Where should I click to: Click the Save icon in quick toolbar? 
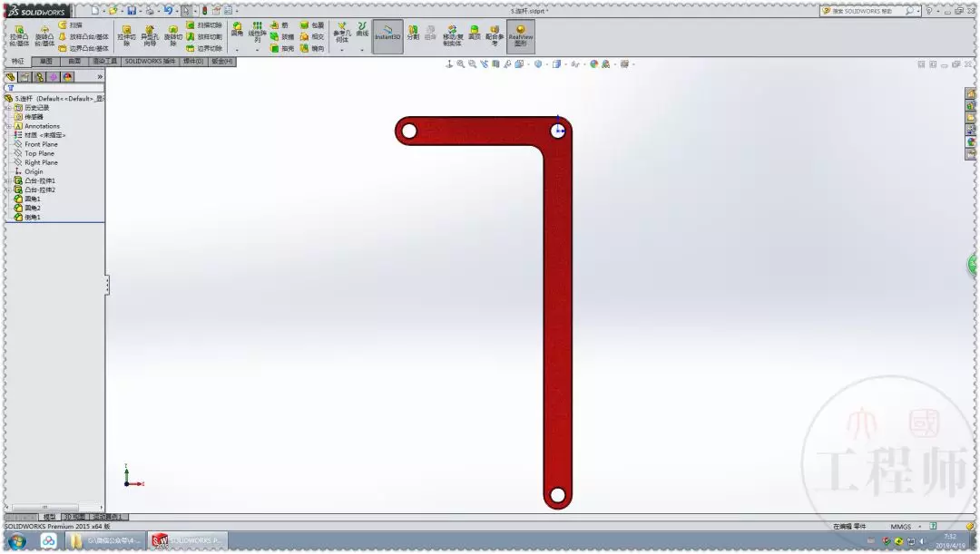(x=132, y=11)
